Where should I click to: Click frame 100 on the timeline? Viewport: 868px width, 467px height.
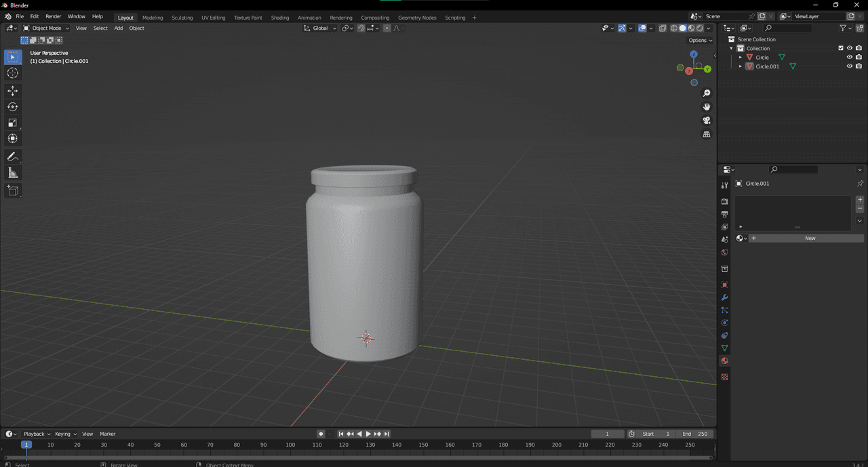tap(290, 445)
